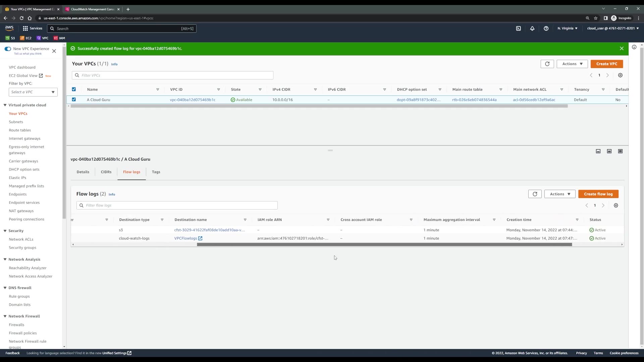Uncheck the A Cloud Guru VPC checkbox

point(74,100)
